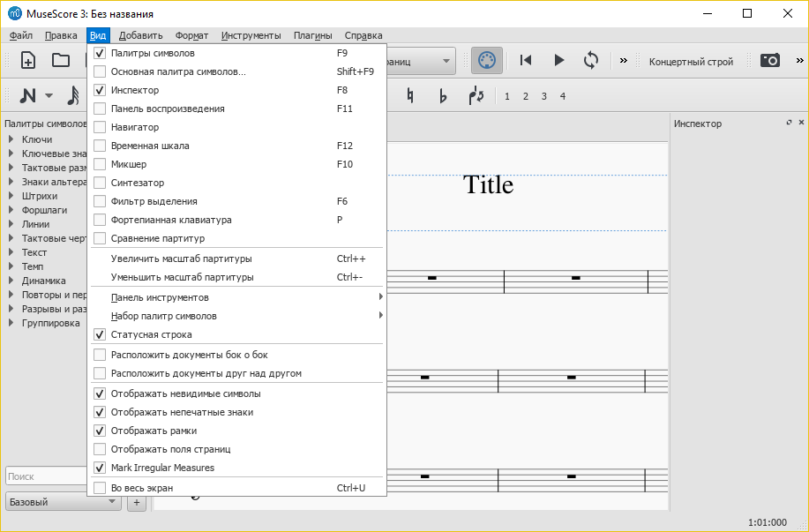Viewport: 809px width, 532px height.
Task: Expand the Динамика palette
Action: click(35, 280)
